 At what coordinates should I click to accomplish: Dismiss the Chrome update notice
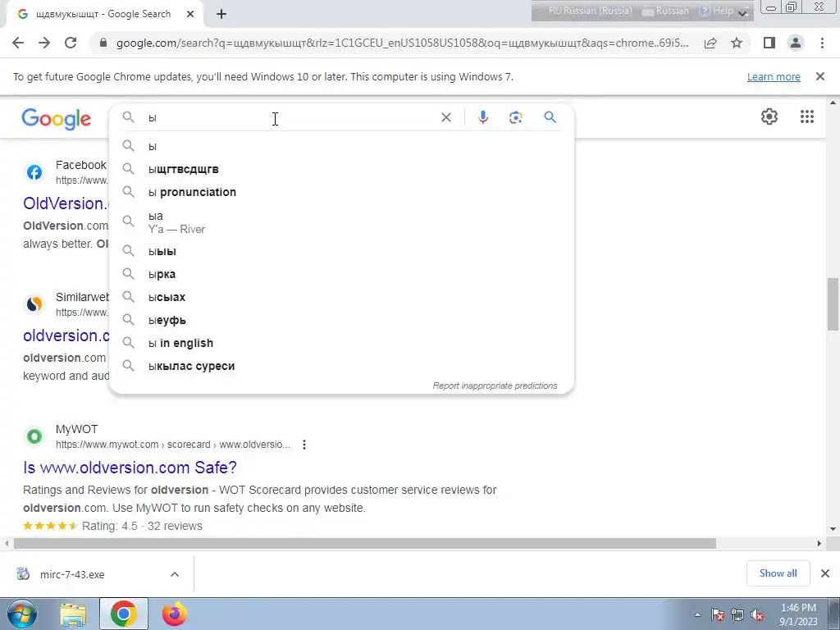coord(820,76)
